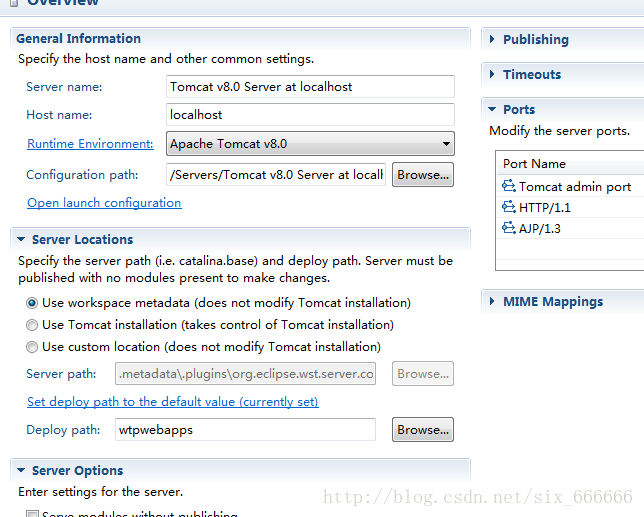Select the HTTP/1.1 row text
The height and width of the screenshot is (517, 644).
(545, 207)
